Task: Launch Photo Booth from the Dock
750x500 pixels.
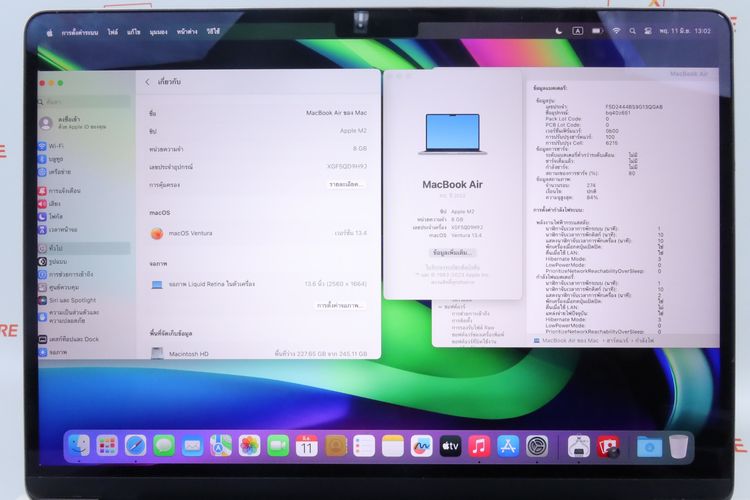Action: tap(608, 446)
